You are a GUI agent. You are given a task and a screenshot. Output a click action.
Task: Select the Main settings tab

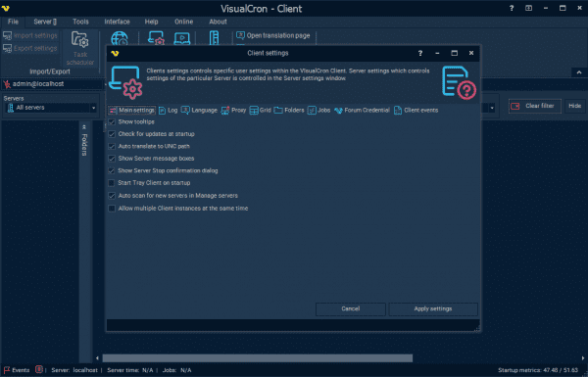pyautogui.click(x=131, y=111)
